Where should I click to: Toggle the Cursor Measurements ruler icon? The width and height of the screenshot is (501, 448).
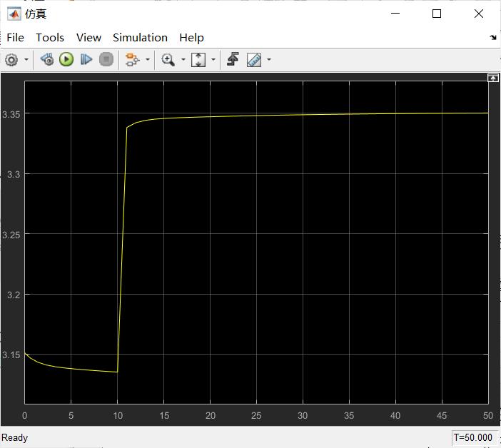point(254,60)
